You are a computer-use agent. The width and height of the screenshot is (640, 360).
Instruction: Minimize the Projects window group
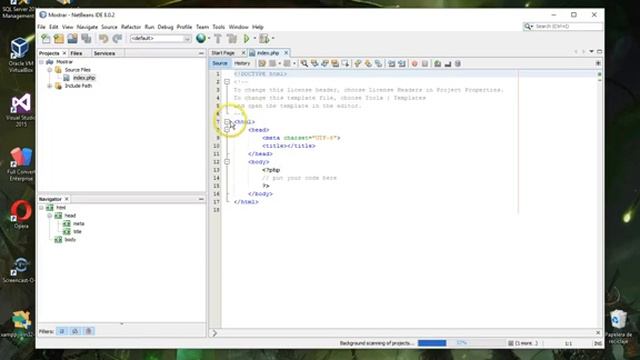(201, 53)
